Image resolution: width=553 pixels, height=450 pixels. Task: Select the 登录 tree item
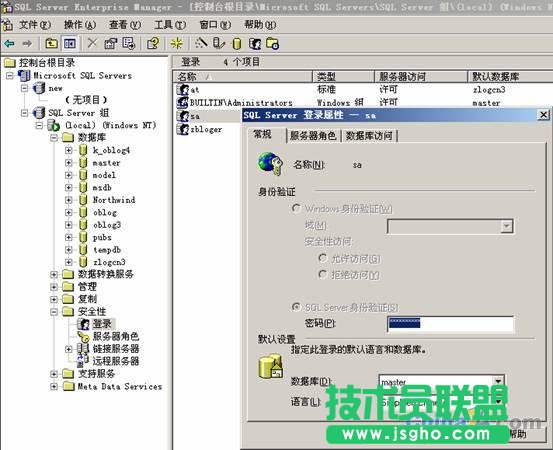pos(102,324)
